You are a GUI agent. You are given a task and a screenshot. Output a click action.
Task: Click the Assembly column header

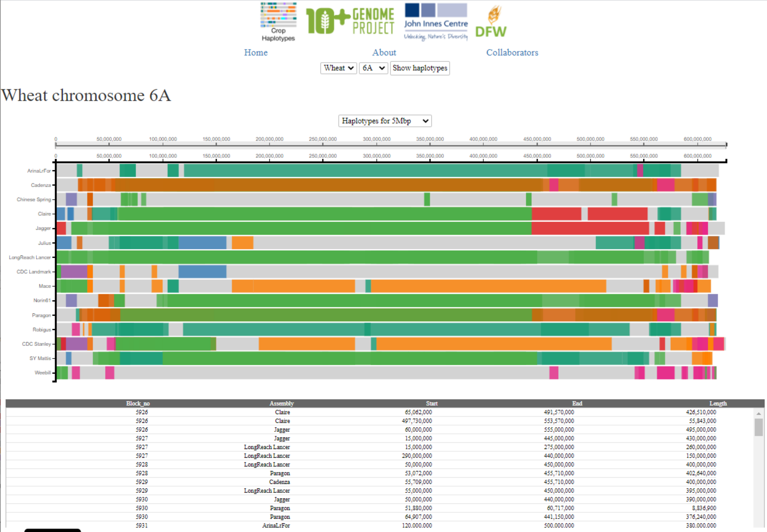pos(282,403)
